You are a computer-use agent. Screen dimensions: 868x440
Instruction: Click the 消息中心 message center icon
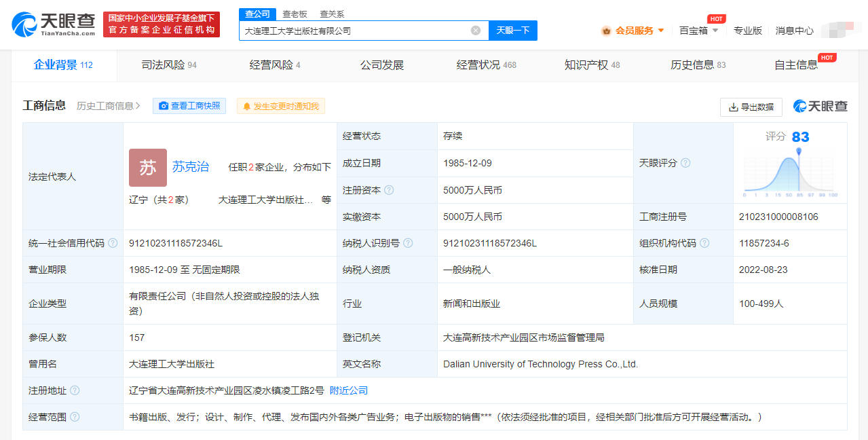[794, 31]
